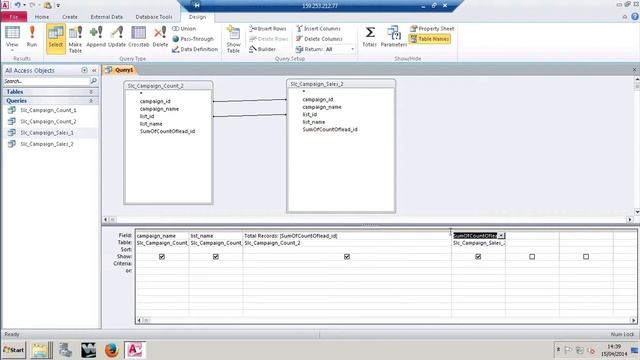
Task: Uncheck Show for campaign_name column
Action: 162,257
